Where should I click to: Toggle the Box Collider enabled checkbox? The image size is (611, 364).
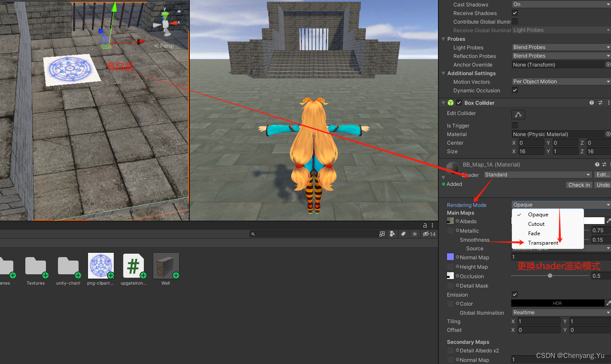(x=459, y=103)
